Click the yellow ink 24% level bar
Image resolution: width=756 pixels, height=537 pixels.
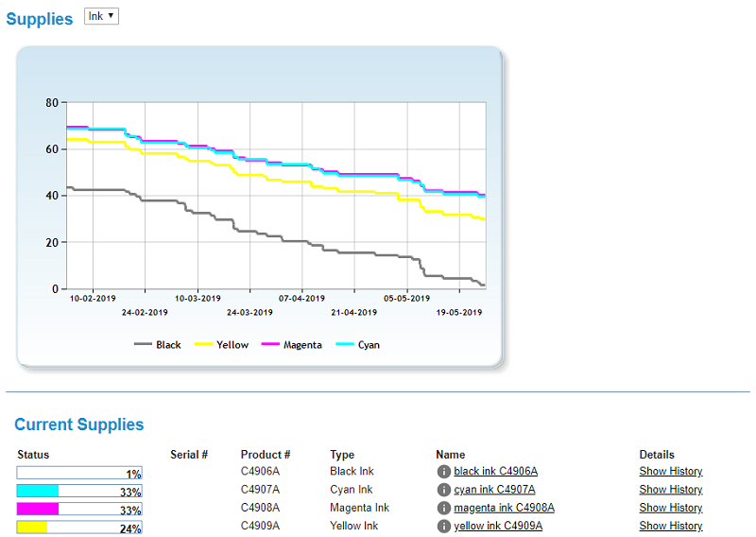(79, 528)
